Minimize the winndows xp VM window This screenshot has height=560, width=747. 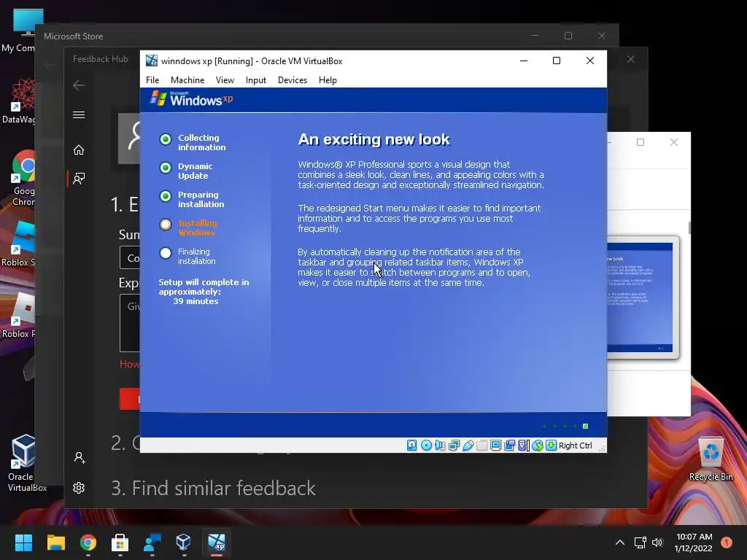pyautogui.click(x=524, y=61)
